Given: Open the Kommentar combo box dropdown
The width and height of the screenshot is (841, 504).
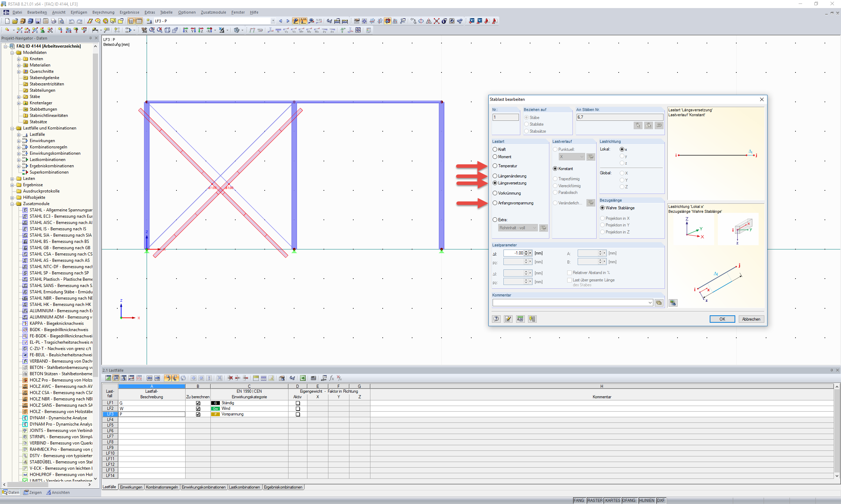Looking at the screenshot, I should click(650, 303).
